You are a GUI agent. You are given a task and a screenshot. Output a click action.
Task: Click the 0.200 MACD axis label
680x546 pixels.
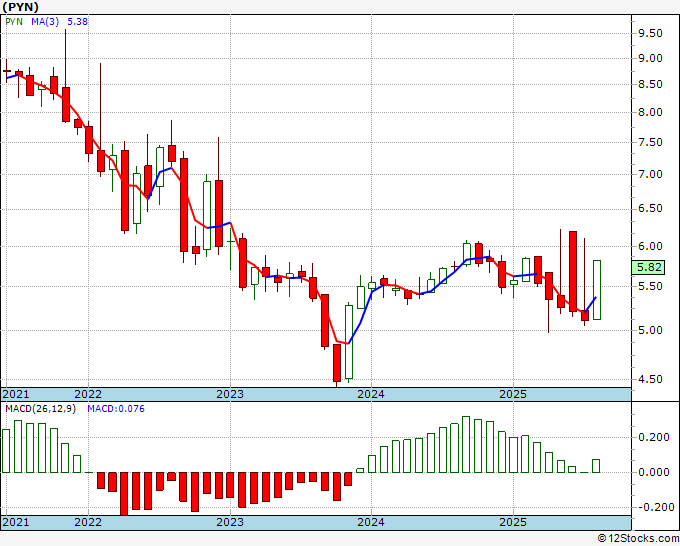654,437
